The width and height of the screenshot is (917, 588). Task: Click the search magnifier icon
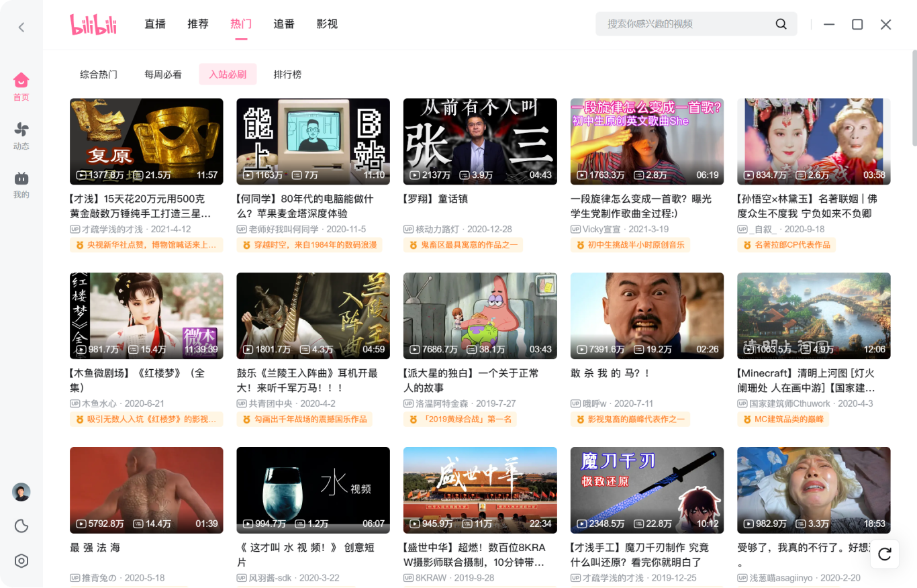pyautogui.click(x=781, y=23)
